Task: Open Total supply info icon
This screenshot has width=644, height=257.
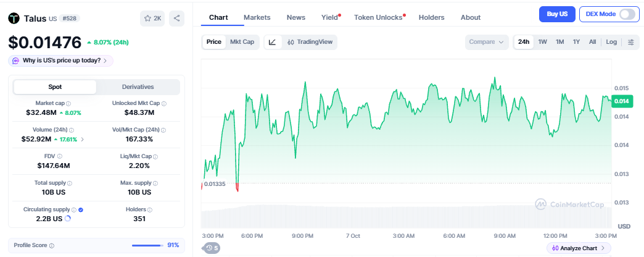Action: click(x=70, y=183)
